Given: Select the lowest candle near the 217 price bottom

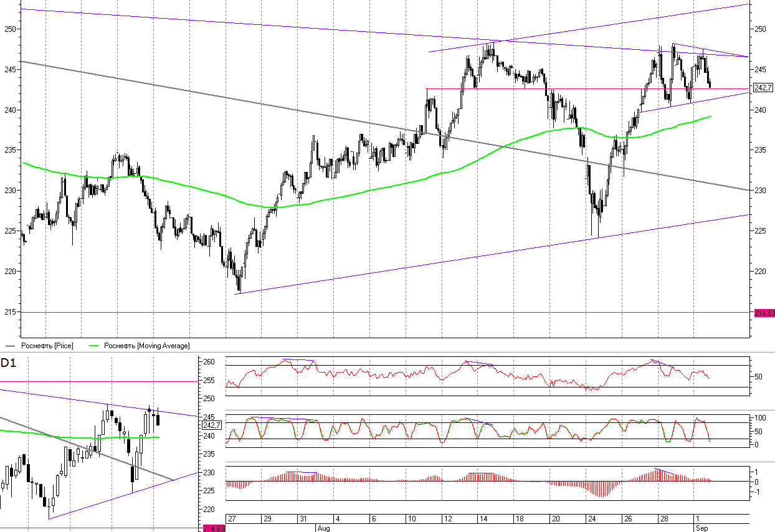Looking at the screenshot, I should 239,288.
